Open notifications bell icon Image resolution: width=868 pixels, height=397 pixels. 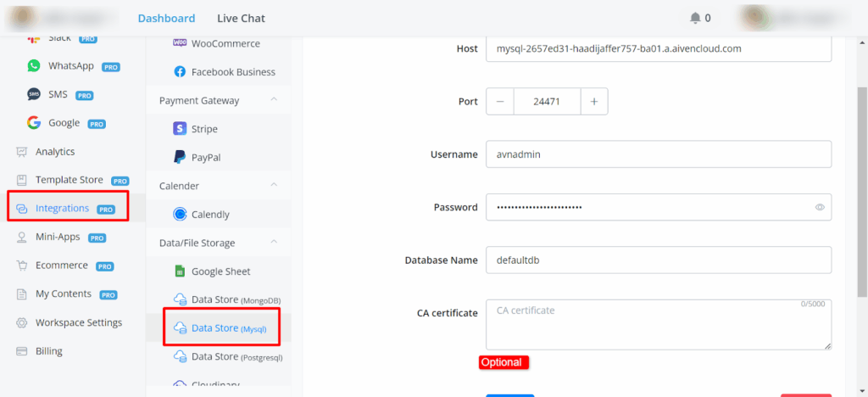(x=696, y=18)
